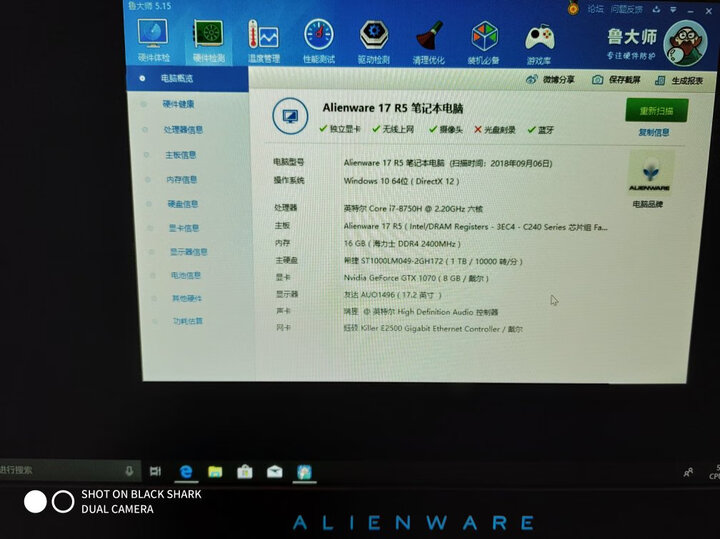
Task: Open Microsoft Store from the taskbar
Action: [245, 472]
